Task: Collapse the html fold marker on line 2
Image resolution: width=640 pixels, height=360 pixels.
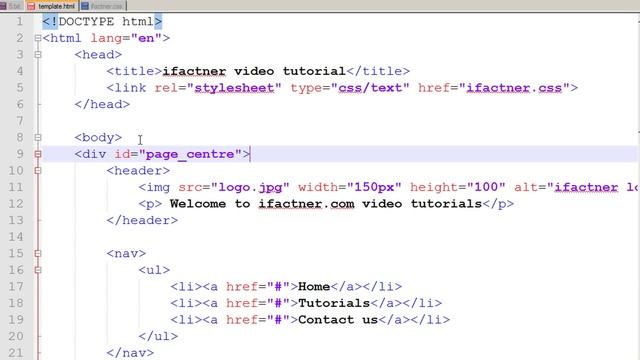Action: (38, 38)
